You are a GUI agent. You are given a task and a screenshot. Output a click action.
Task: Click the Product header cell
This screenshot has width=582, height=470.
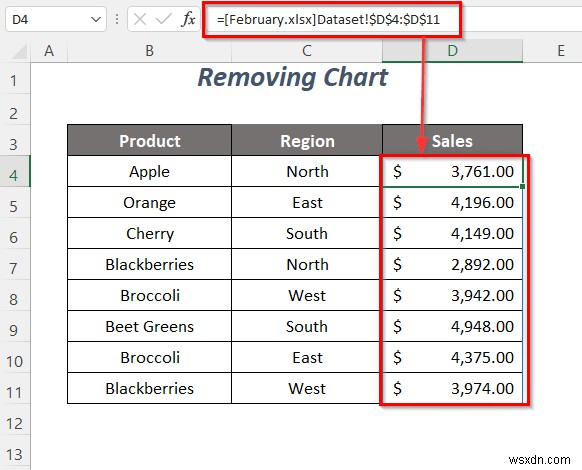point(150,140)
